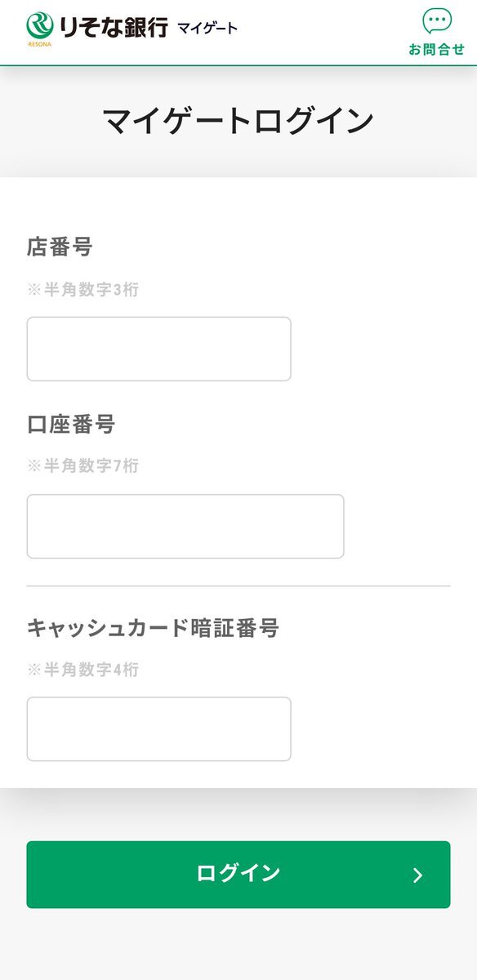Submit with the green ログイン button

pyautogui.click(x=238, y=875)
